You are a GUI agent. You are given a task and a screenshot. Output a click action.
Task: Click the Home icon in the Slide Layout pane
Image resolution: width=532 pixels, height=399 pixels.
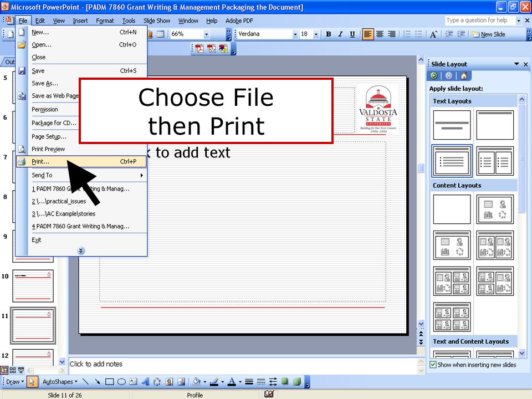tap(464, 76)
